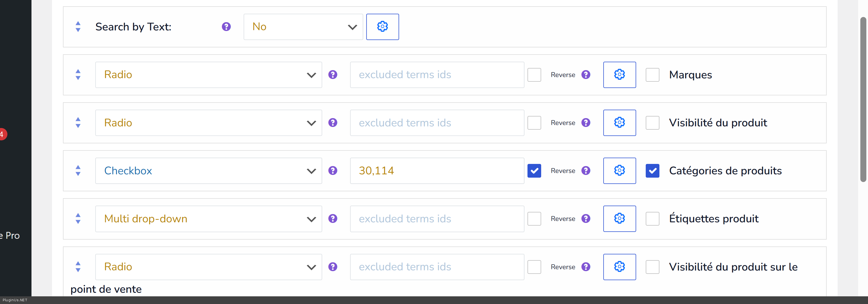The width and height of the screenshot is (868, 304).
Task: Open the Checkbox type dropdown
Action: pos(208,171)
